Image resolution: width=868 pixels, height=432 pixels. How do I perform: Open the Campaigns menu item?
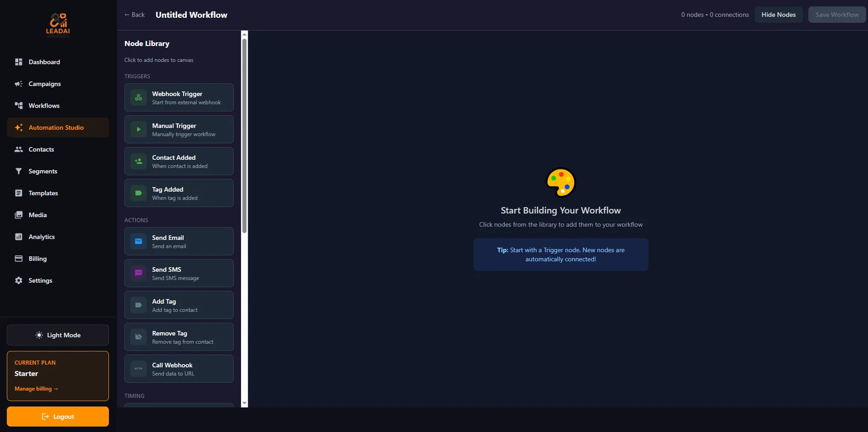[x=45, y=84]
